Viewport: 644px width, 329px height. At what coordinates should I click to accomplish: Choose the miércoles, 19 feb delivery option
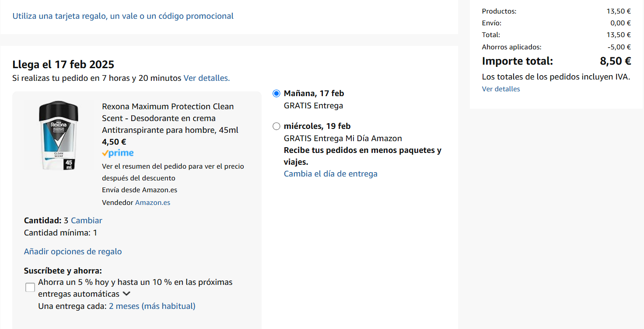click(276, 126)
